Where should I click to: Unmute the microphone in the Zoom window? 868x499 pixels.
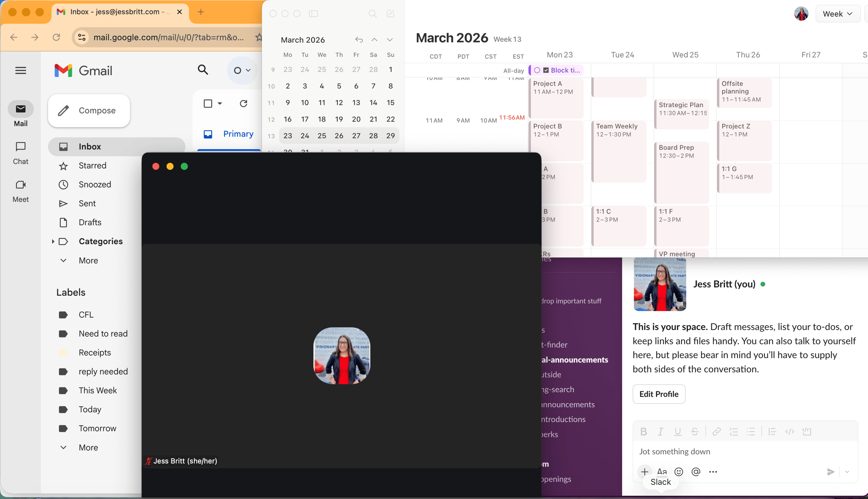(148, 461)
